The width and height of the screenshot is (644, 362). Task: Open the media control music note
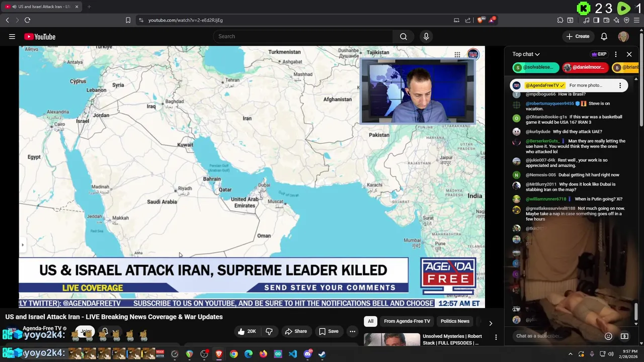(586, 20)
